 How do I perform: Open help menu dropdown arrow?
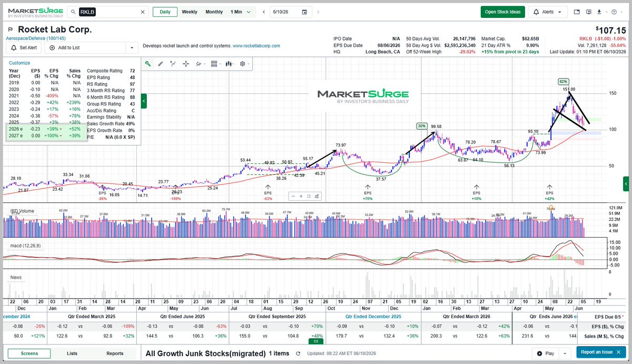coord(621,12)
